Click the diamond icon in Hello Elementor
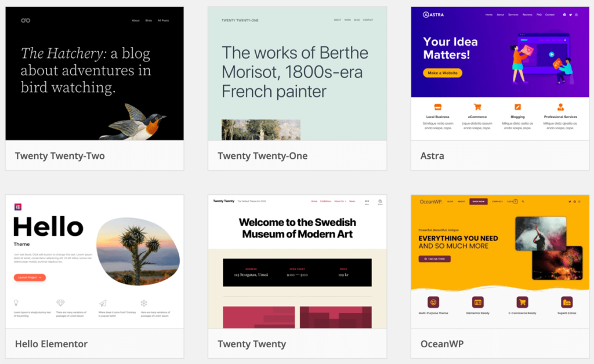594x364 pixels. coord(60,303)
